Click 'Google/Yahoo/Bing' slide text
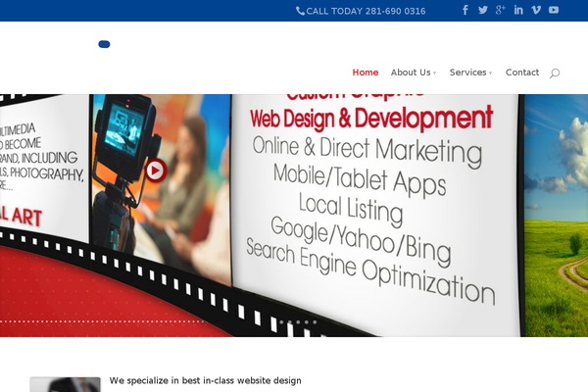This screenshot has height=392, width=588. coord(361,240)
